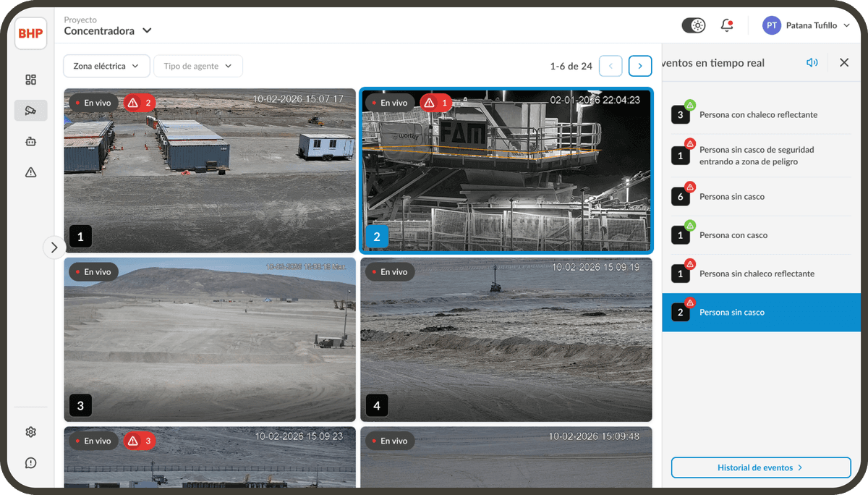Open the alerts warning triangle icon in sidebar
The width and height of the screenshot is (868, 495).
click(x=30, y=172)
